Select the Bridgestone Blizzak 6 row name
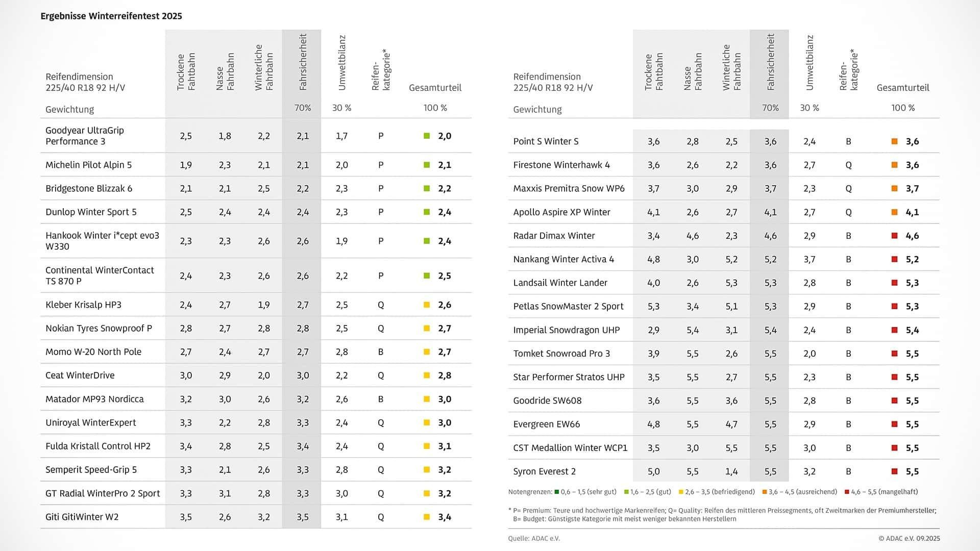 (89, 188)
